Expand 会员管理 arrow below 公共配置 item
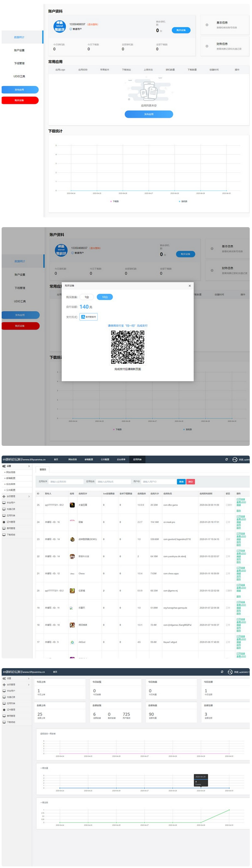The image size is (252, 868). coord(29,496)
